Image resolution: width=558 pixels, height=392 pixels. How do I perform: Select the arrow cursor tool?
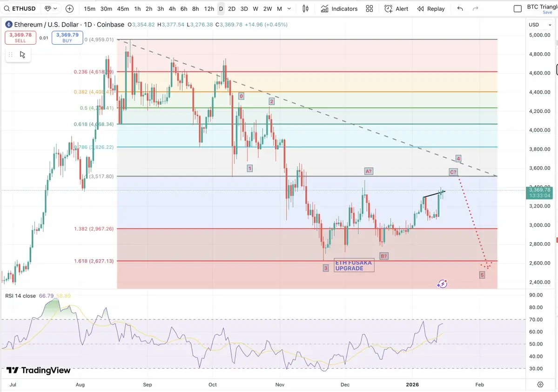pyautogui.click(x=22, y=54)
